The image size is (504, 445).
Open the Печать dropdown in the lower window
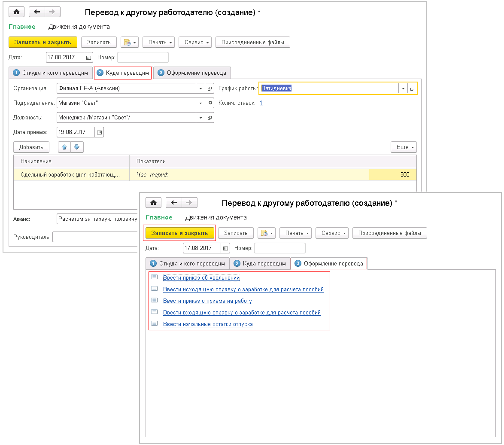pos(296,233)
